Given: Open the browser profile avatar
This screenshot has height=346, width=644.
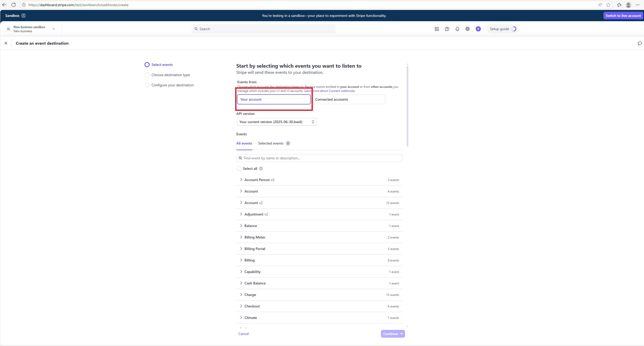Looking at the screenshot, I should 628,5.
